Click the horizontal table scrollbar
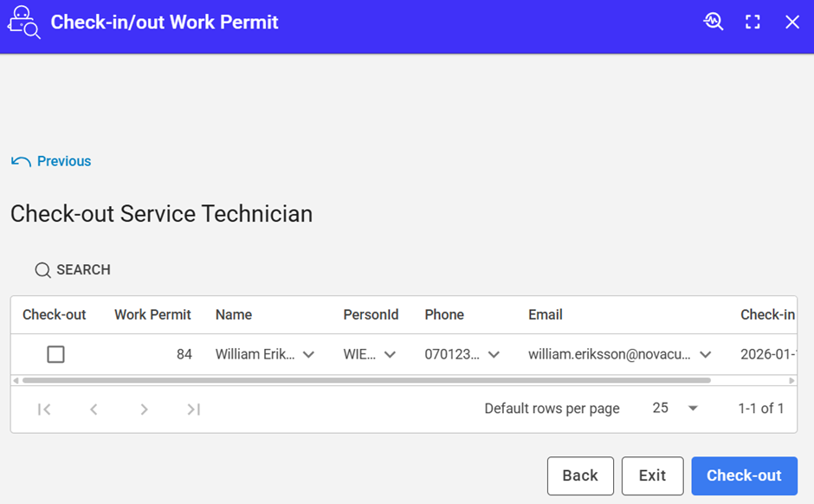 coord(364,380)
